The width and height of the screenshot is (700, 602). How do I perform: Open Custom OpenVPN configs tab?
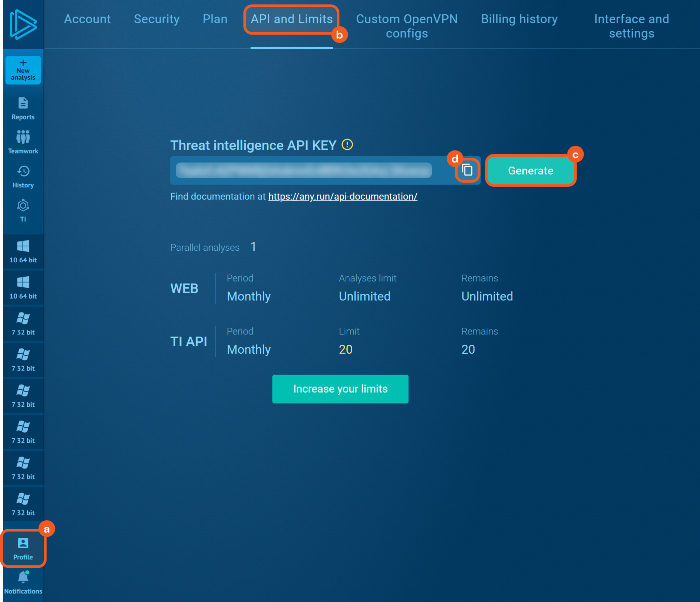click(407, 26)
